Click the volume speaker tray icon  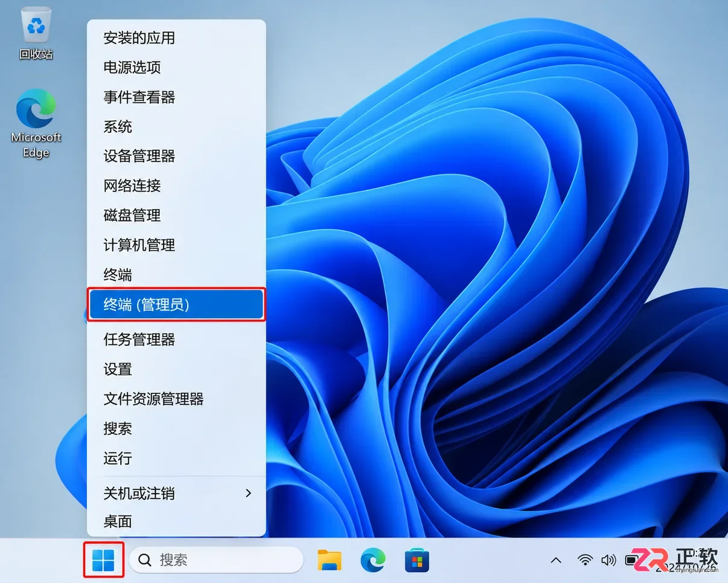(608, 560)
